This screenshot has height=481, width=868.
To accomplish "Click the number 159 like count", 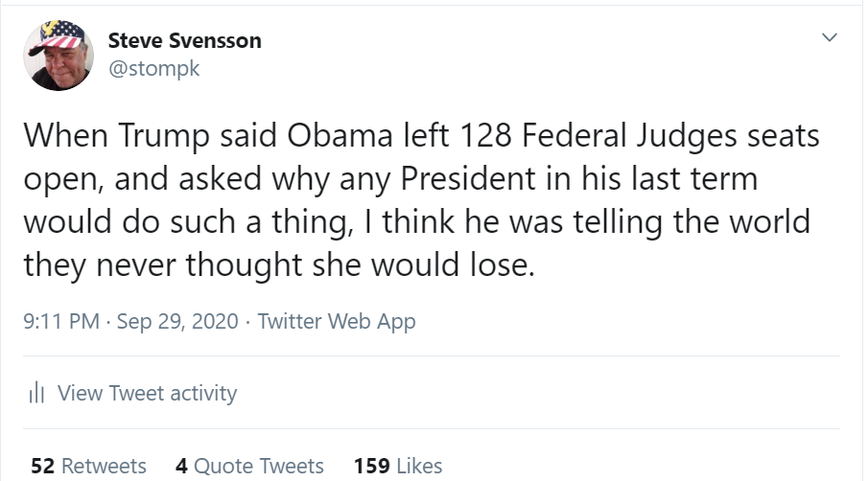I will click(371, 466).
